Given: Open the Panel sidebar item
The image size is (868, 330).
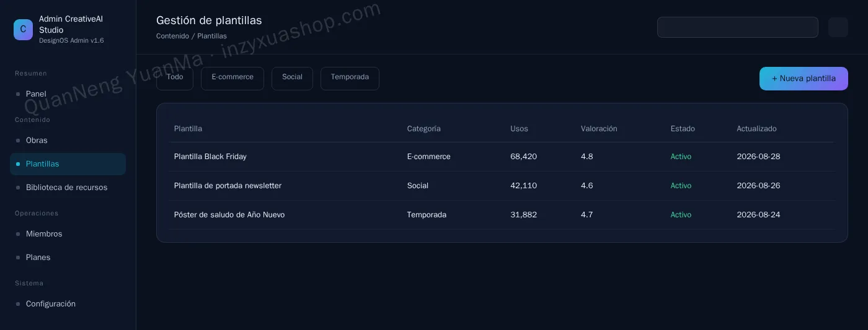Looking at the screenshot, I should (68, 94).
